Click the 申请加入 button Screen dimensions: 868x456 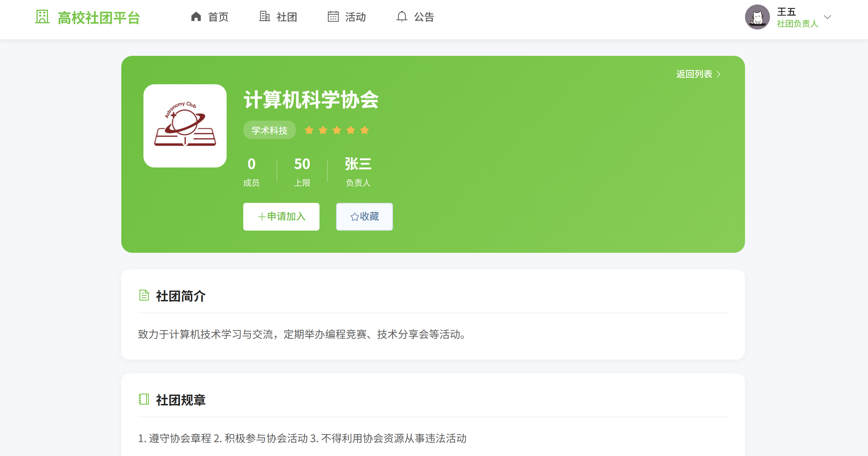pyautogui.click(x=281, y=217)
